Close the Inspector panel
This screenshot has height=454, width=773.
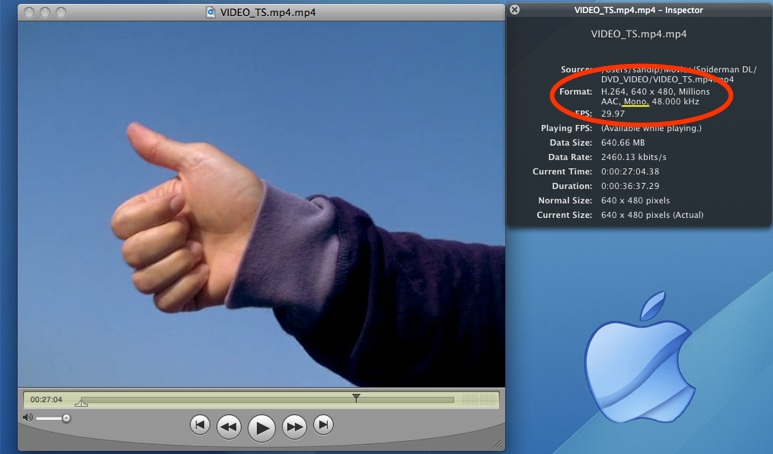tap(515, 9)
